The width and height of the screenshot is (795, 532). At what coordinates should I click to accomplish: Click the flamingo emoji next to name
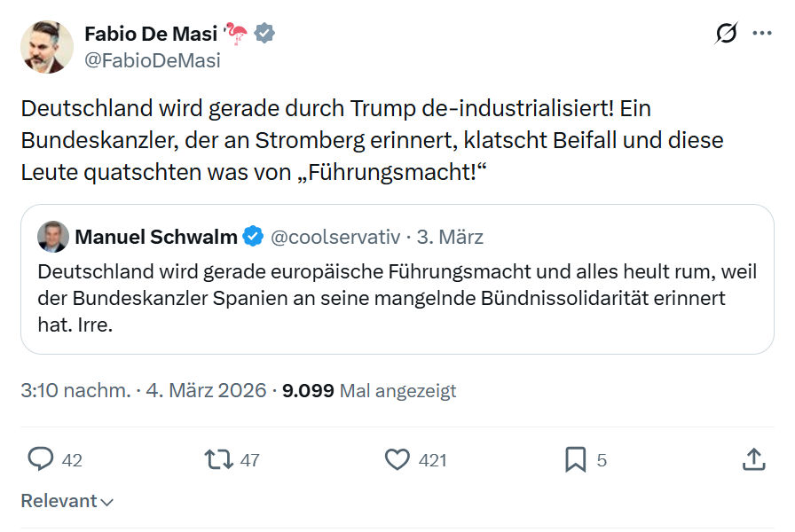point(235,34)
